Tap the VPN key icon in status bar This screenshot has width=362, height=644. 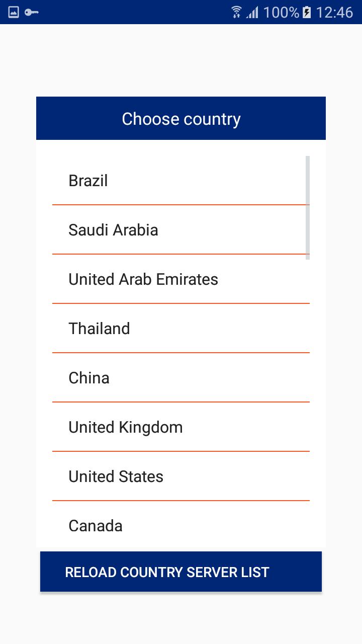click(x=32, y=12)
